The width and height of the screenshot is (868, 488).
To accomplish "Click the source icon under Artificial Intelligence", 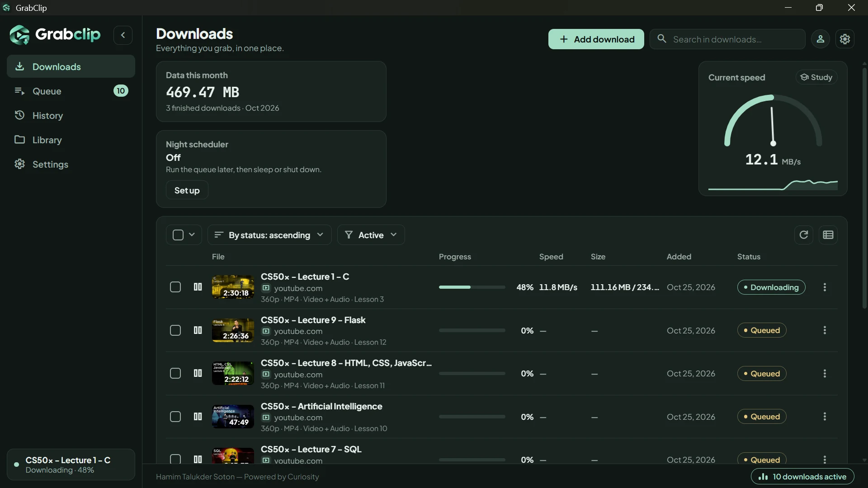I will coord(266,418).
